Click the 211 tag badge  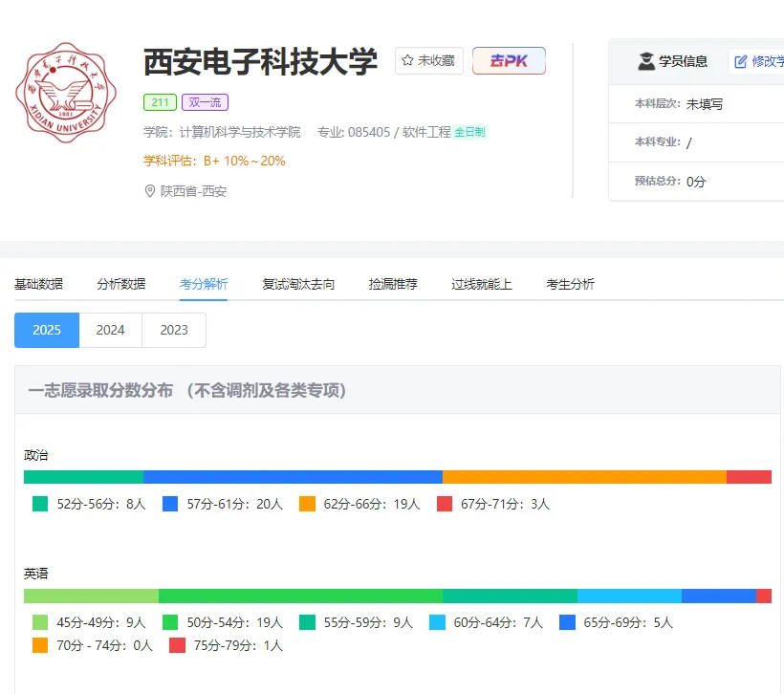pyautogui.click(x=160, y=102)
